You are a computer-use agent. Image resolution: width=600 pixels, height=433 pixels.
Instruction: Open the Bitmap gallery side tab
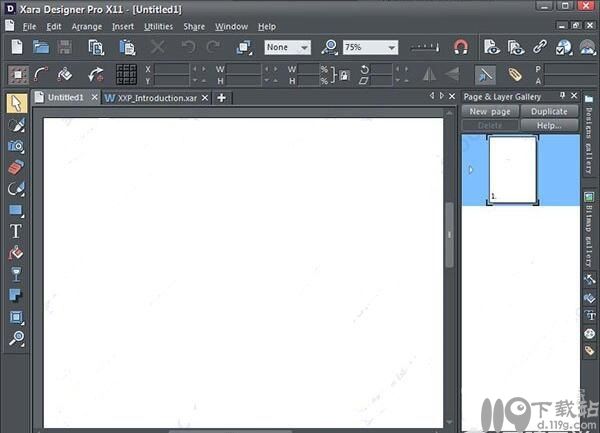(x=589, y=230)
